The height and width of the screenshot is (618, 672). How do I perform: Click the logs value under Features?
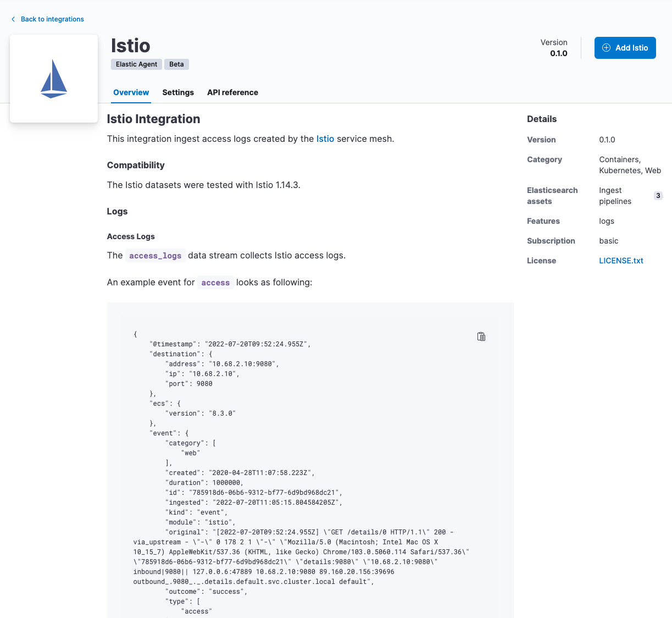click(607, 221)
